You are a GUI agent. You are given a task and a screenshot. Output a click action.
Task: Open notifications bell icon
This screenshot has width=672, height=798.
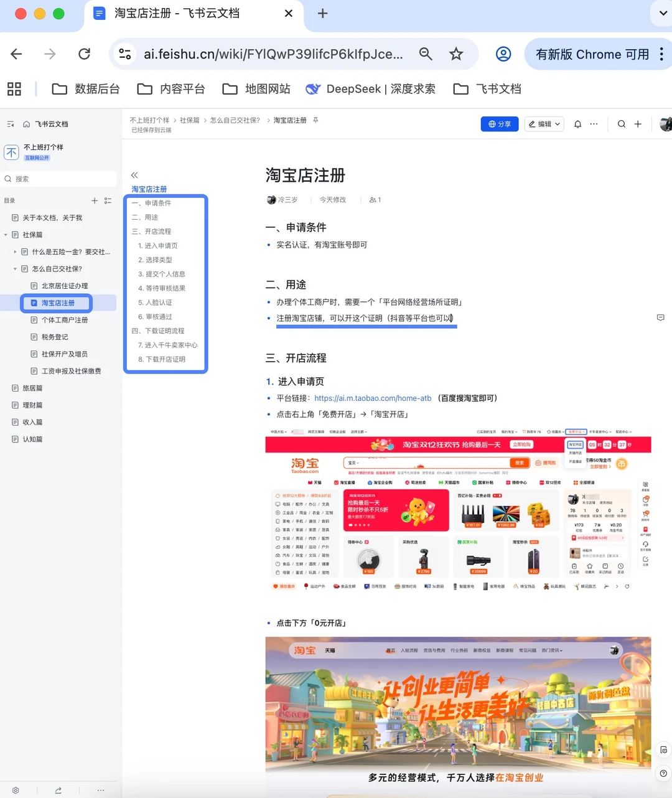coord(577,124)
